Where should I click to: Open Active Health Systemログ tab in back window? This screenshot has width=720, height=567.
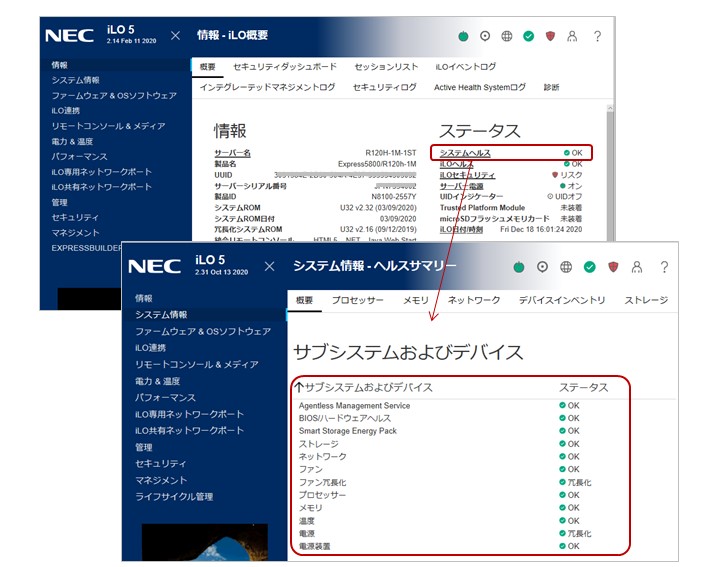480,87
